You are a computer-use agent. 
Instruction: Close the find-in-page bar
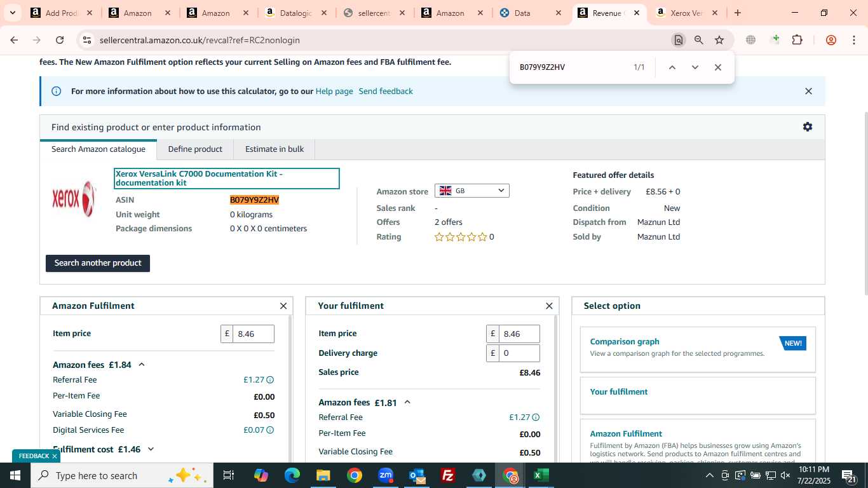(x=718, y=67)
